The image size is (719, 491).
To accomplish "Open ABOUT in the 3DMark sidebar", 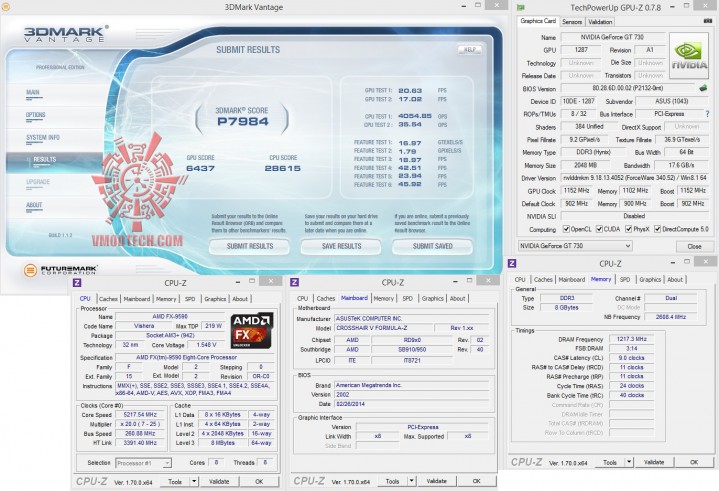I will [34, 205].
